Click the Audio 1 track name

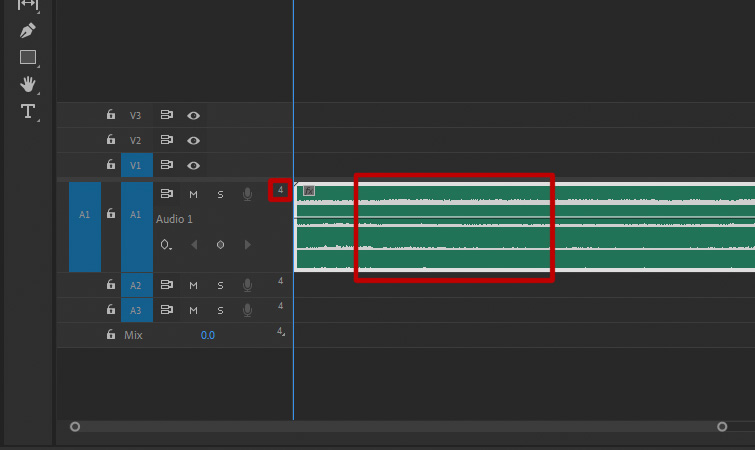pyautogui.click(x=174, y=219)
